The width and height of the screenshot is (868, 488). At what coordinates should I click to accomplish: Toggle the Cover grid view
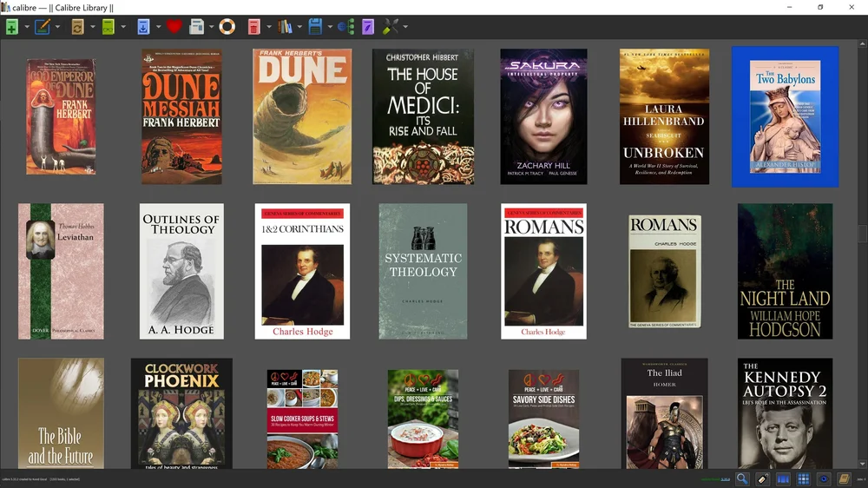tap(803, 479)
